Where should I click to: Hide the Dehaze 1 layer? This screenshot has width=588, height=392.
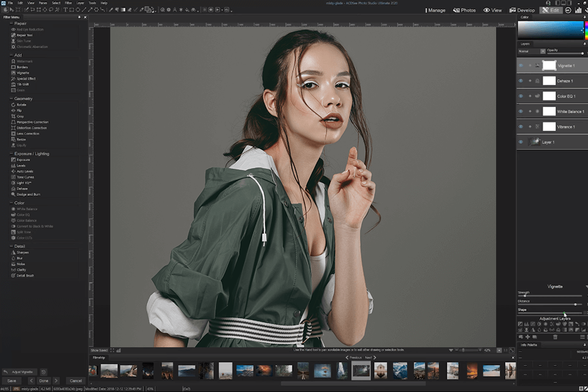point(520,80)
